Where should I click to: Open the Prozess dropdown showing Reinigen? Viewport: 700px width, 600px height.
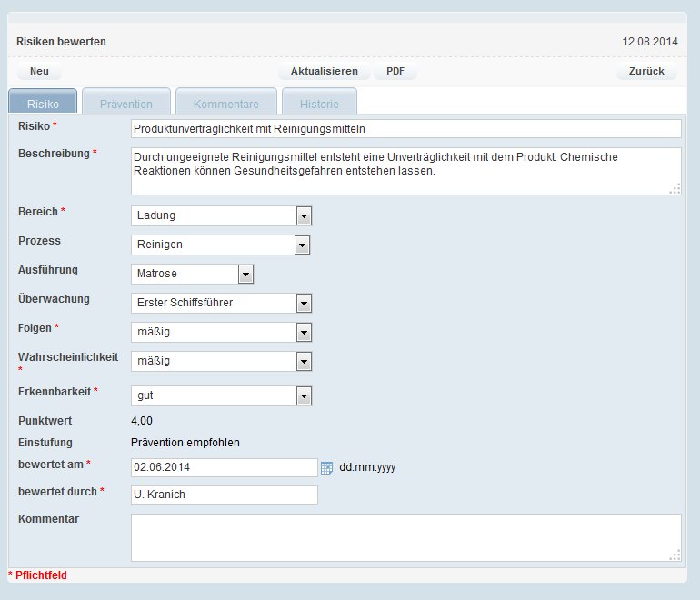pyautogui.click(x=221, y=245)
